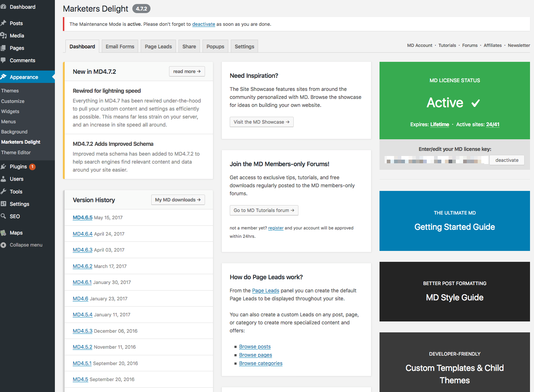Open the MD4.5.3 version link
This screenshot has height=392, width=534.
click(x=83, y=331)
